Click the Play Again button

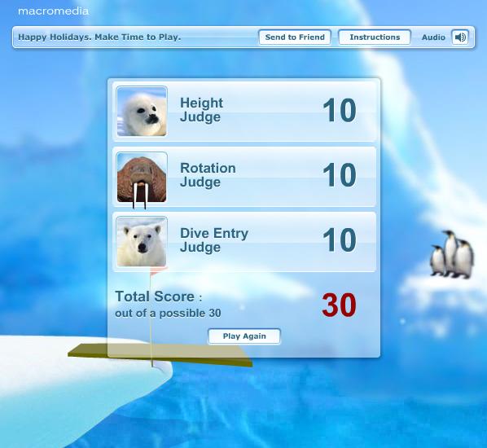tap(244, 336)
